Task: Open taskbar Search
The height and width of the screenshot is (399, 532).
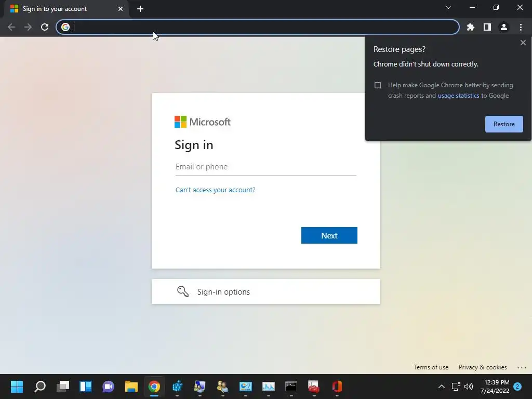Action: point(40,387)
